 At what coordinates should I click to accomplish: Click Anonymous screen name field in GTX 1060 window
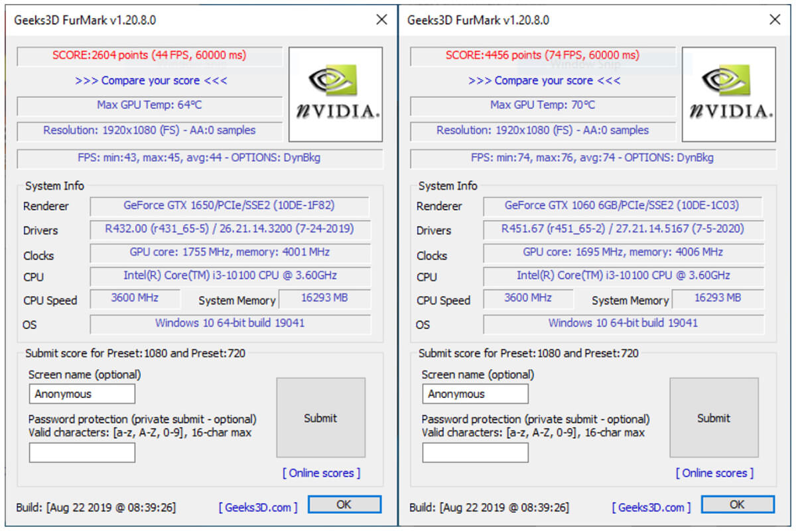[476, 394]
